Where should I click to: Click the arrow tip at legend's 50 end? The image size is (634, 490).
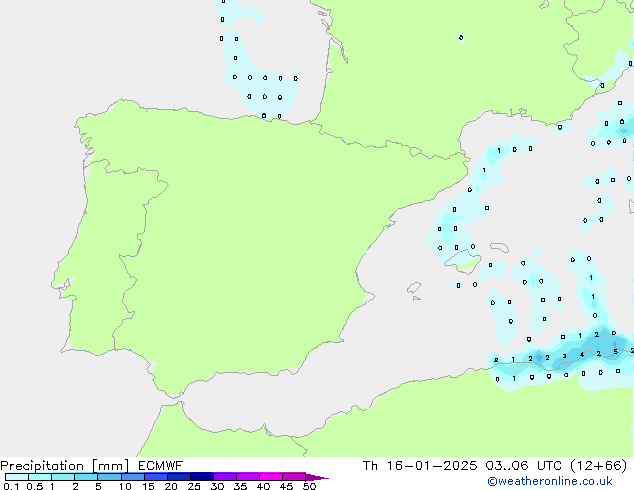pos(324,478)
